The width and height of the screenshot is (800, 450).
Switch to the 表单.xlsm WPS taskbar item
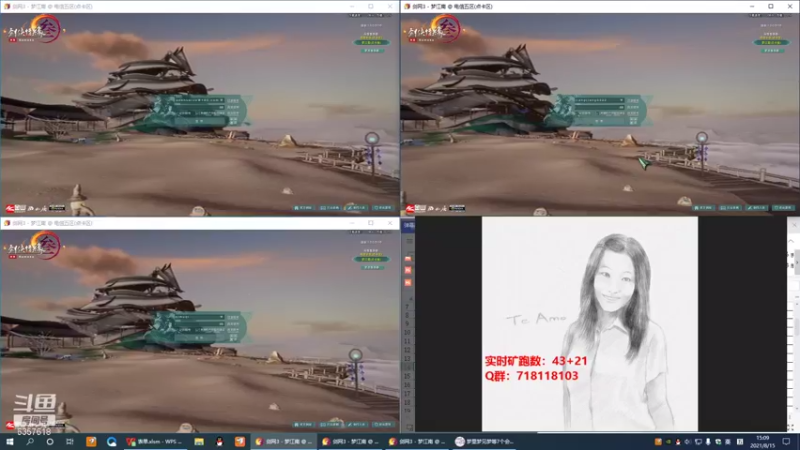tap(154, 442)
